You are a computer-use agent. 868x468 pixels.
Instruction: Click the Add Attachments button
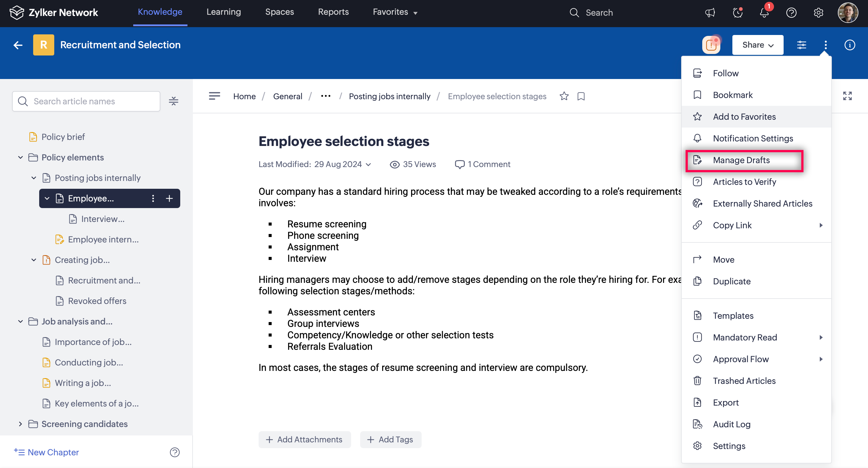pyautogui.click(x=304, y=439)
